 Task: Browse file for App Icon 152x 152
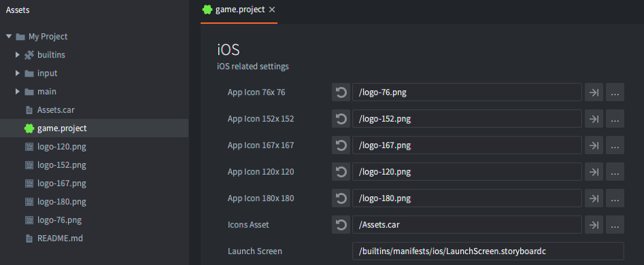click(x=615, y=119)
